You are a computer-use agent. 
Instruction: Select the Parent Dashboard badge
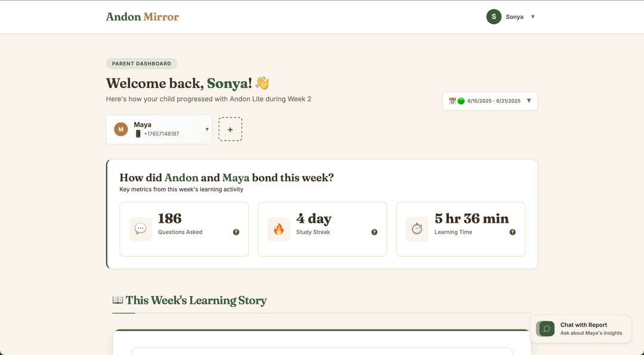point(141,63)
